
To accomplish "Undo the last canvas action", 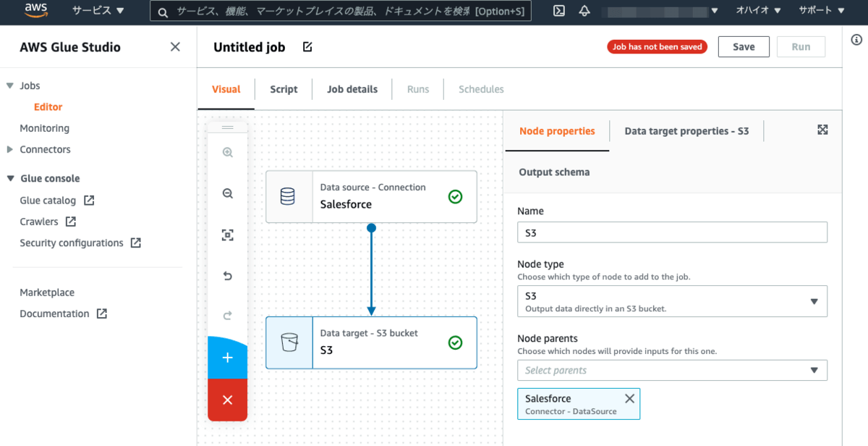I will pyautogui.click(x=228, y=276).
